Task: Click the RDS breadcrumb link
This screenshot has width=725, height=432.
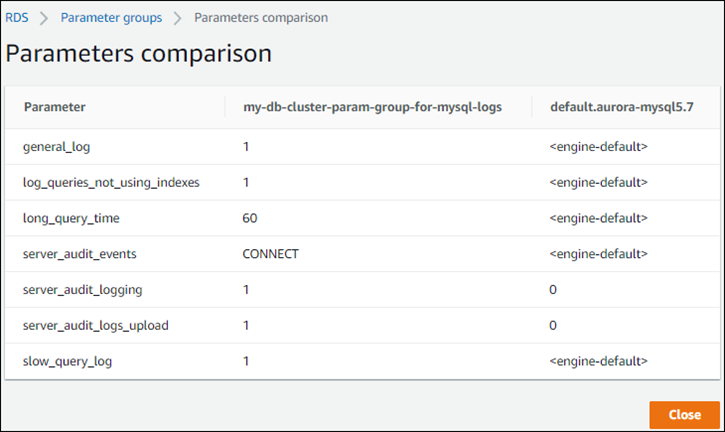Action: point(18,17)
